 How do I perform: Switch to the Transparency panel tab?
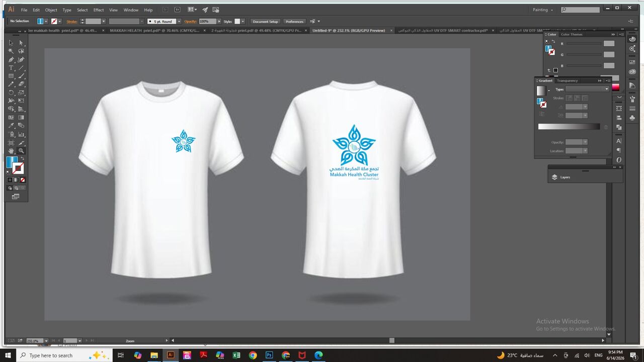pyautogui.click(x=568, y=80)
